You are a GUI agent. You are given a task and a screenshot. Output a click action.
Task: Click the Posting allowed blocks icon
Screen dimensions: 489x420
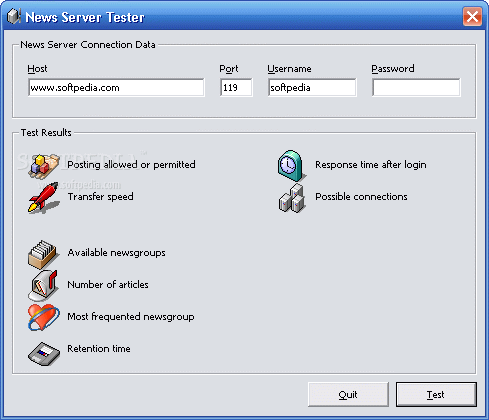[44, 167]
